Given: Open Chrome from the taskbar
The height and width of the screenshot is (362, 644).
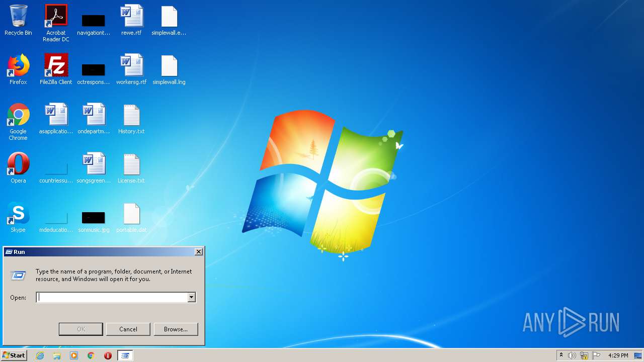Looking at the screenshot, I should (x=91, y=355).
